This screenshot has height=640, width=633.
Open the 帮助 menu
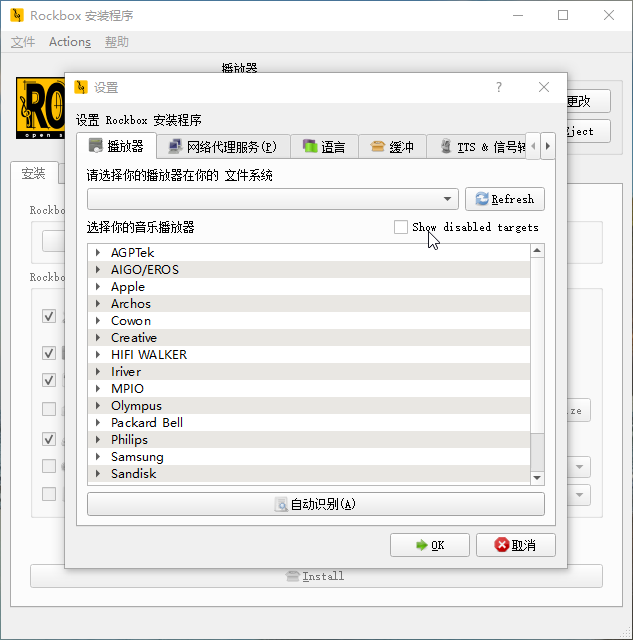coord(117,42)
